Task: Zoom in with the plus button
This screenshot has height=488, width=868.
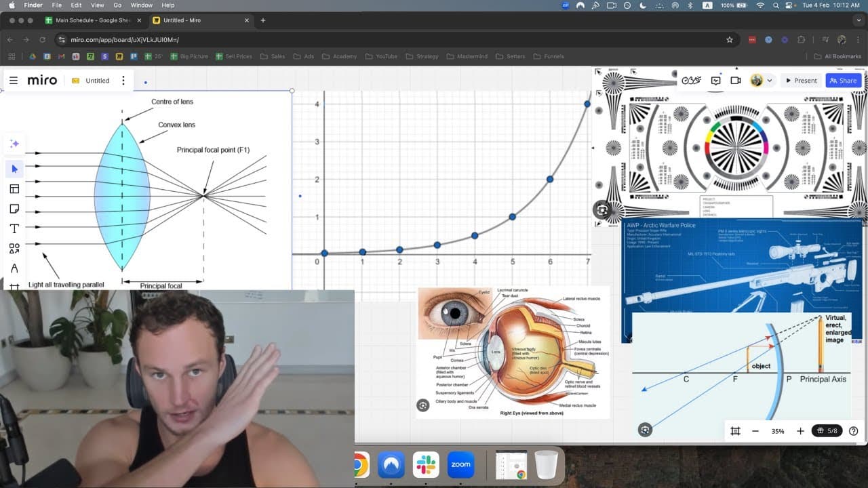Action: [x=800, y=431]
